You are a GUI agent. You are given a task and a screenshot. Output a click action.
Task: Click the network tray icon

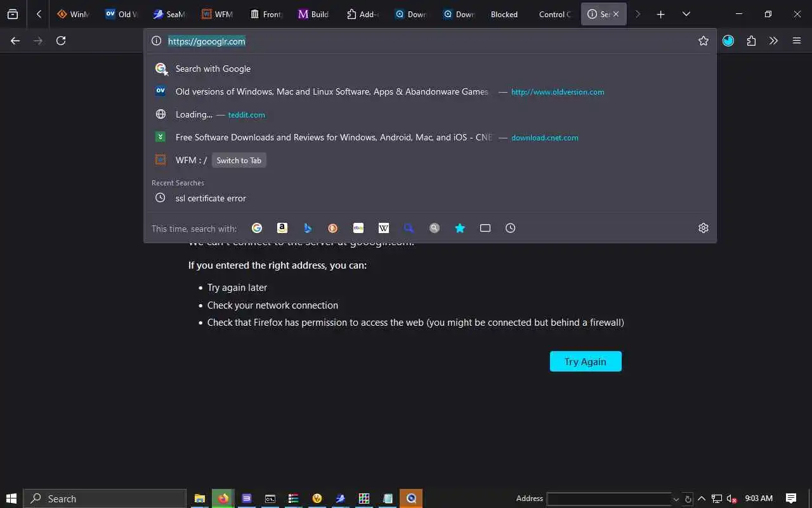[x=717, y=498]
